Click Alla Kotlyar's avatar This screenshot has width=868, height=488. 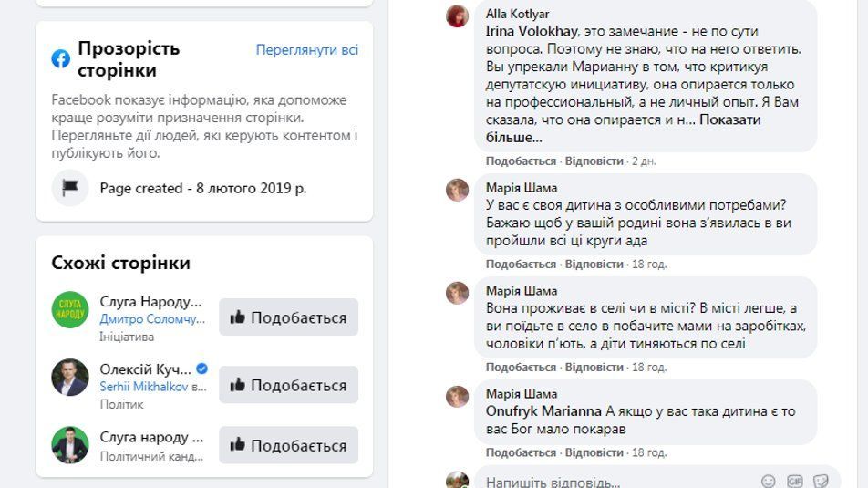click(x=458, y=16)
